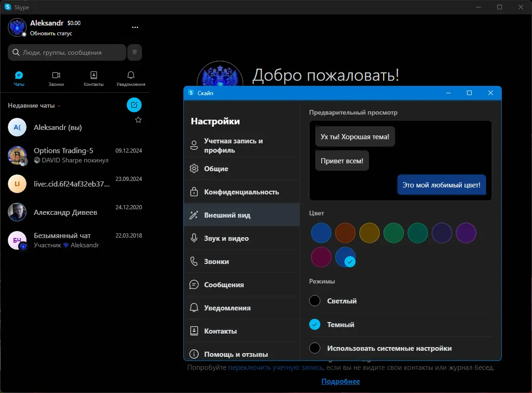This screenshot has height=393, width=532.
Task: Click the info icon beside Помощь и отзывы
Action: [194, 354]
